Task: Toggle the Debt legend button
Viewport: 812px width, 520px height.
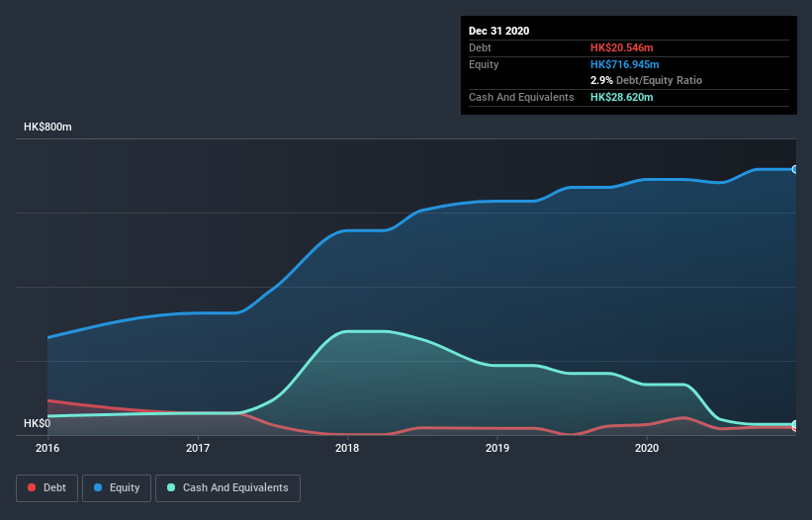Action: pyautogui.click(x=46, y=488)
